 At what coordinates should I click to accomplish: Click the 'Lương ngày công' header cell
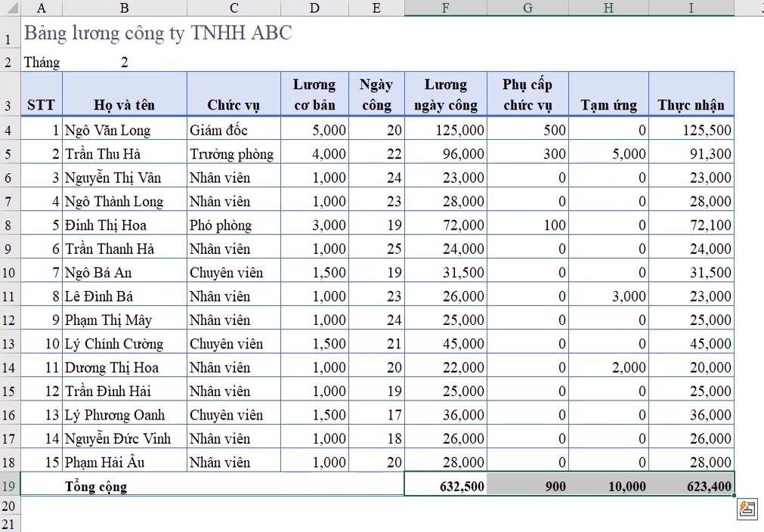(445, 94)
